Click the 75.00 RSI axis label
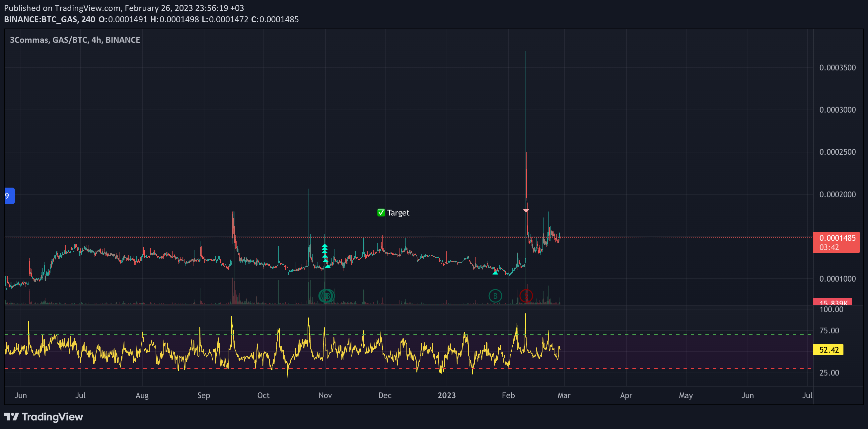 [829, 330]
